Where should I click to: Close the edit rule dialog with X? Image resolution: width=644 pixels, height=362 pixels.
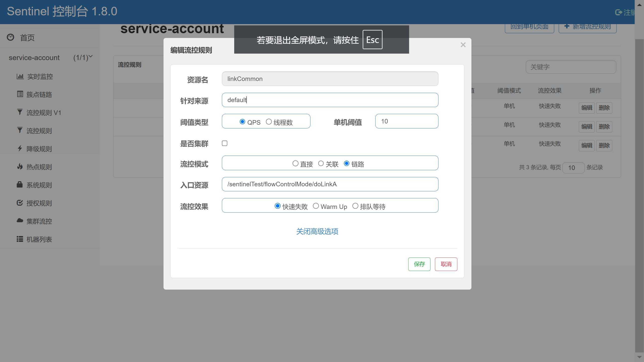(463, 45)
